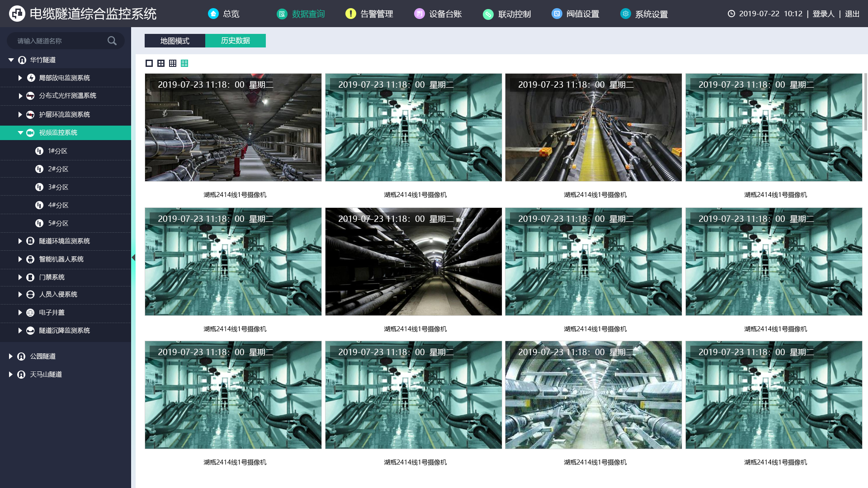The width and height of the screenshot is (868, 488).
Task: Switch to single-pane video layout icon
Action: click(149, 63)
